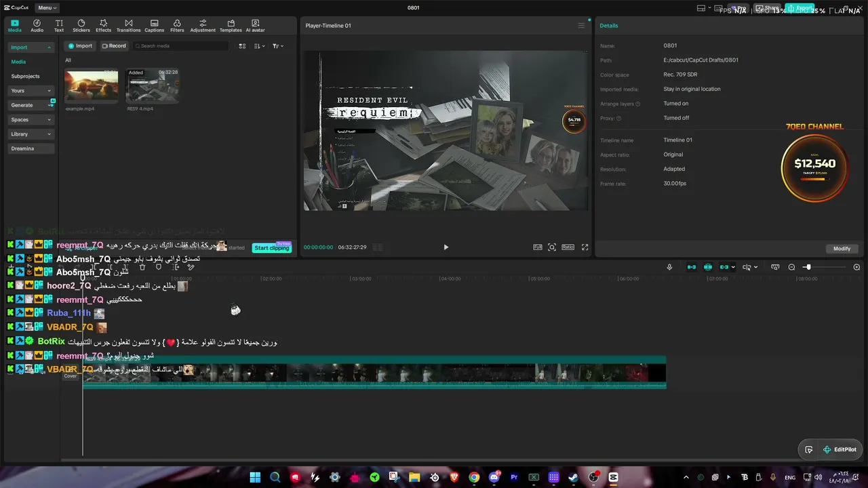This screenshot has width=868, height=488.
Task: Click the timeline zoom slider handle
Action: [808, 267]
